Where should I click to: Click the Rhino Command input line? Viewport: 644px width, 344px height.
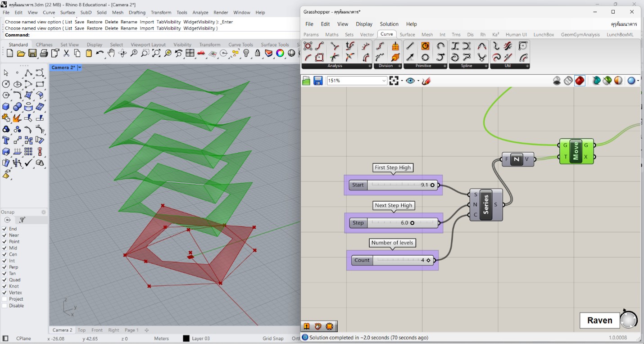click(x=151, y=35)
